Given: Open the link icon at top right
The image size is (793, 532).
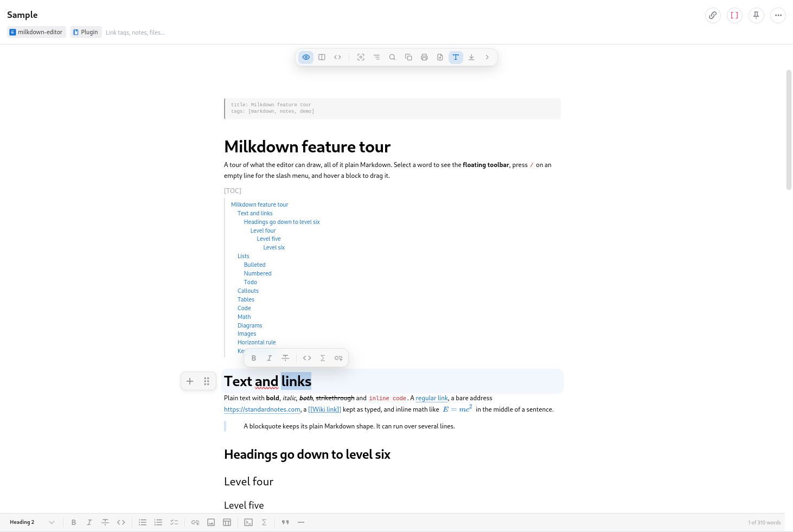Looking at the screenshot, I should click(713, 15).
